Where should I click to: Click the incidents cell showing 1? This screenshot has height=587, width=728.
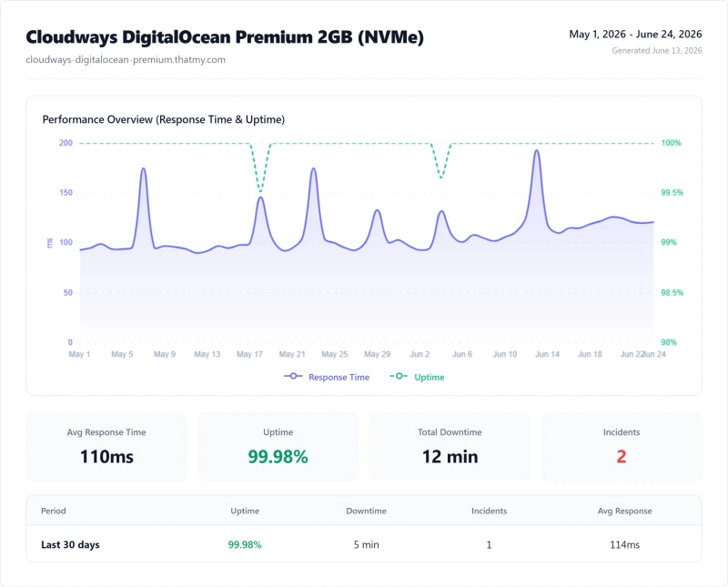(489, 545)
